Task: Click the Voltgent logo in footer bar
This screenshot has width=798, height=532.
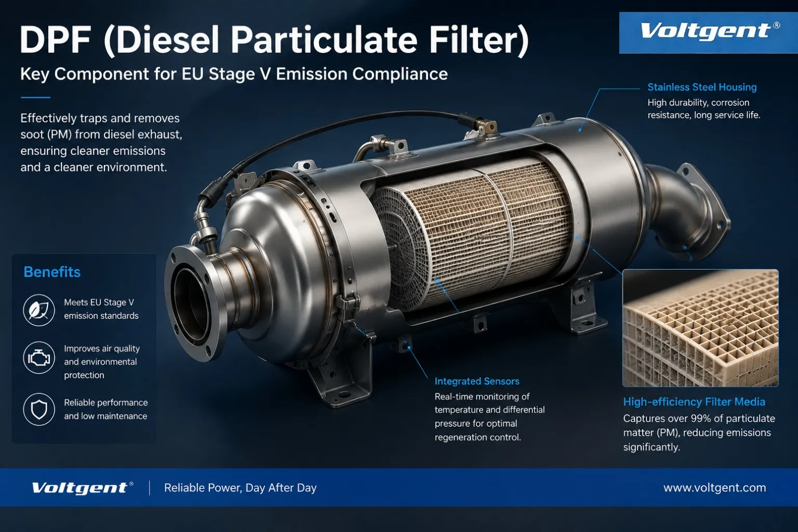Action: tap(82, 488)
